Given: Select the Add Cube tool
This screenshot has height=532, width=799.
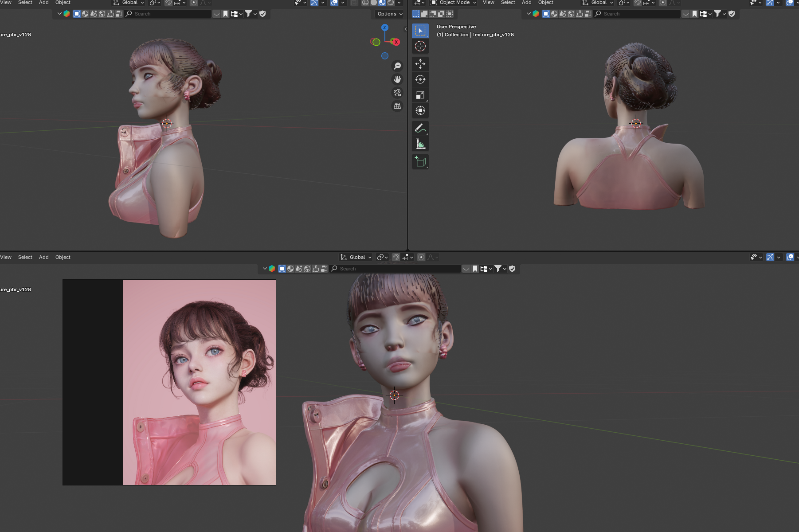Looking at the screenshot, I should pyautogui.click(x=420, y=161).
